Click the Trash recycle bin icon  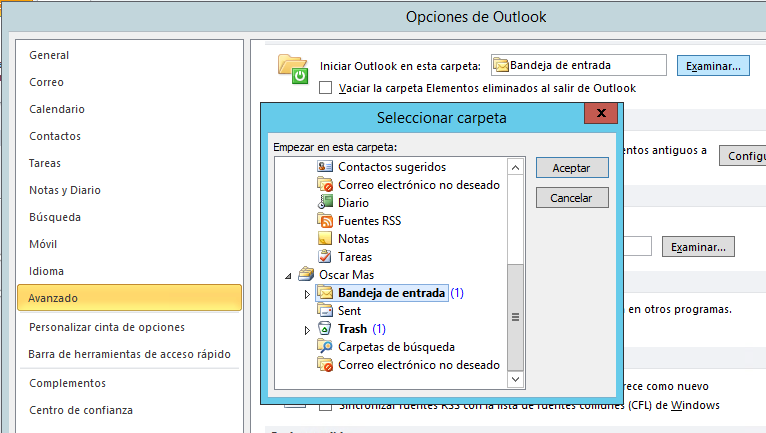325,328
